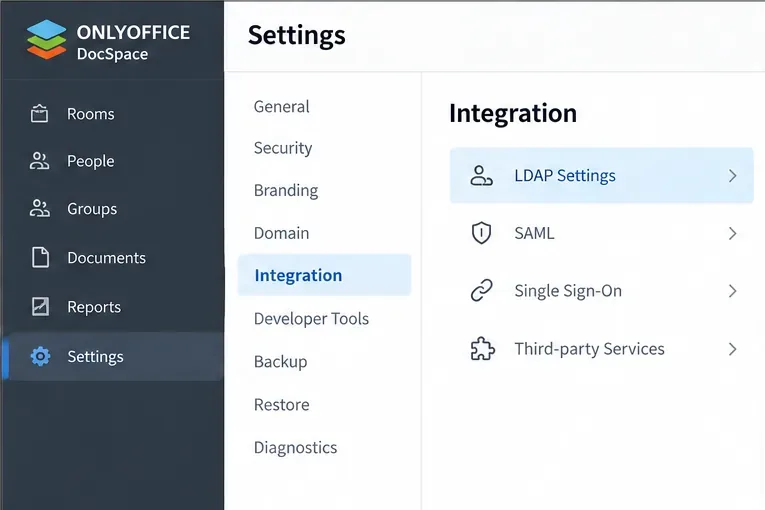Click the Groups icon in sidebar

40,208
